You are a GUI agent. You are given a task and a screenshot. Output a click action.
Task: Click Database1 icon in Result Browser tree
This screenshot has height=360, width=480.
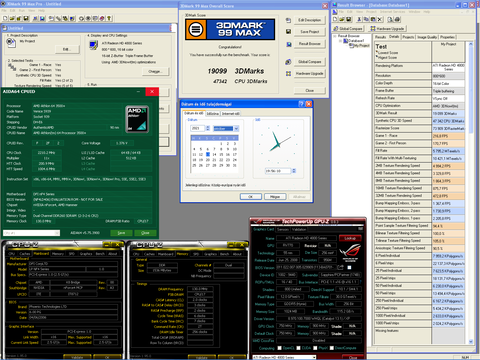[345, 41]
